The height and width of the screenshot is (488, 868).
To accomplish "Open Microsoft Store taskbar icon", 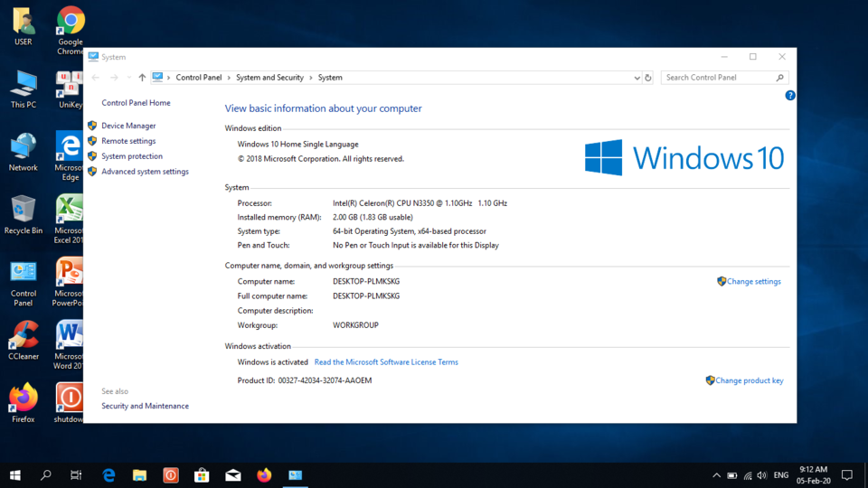I will click(x=202, y=475).
